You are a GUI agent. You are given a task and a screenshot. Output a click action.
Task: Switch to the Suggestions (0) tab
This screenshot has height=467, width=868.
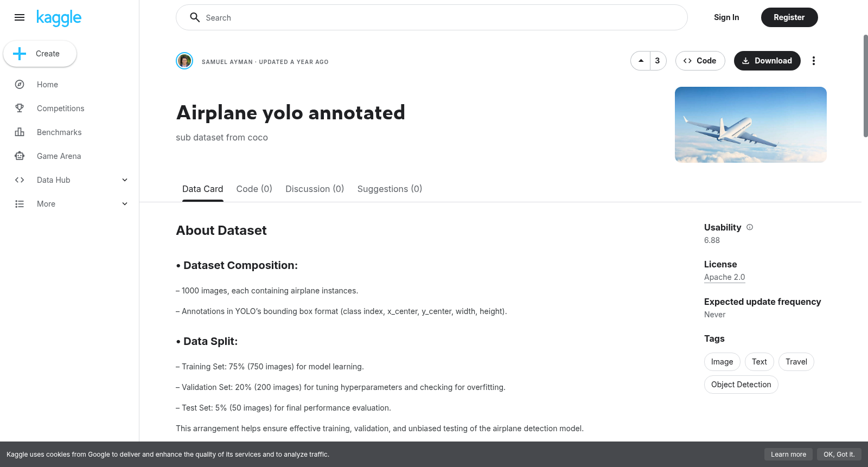(390, 189)
